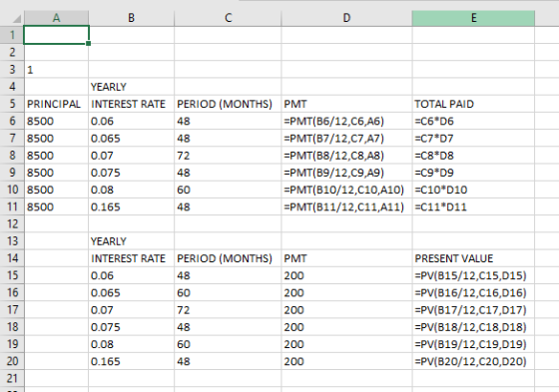Select highlighted column E header
559x392 pixels.
(x=473, y=18)
